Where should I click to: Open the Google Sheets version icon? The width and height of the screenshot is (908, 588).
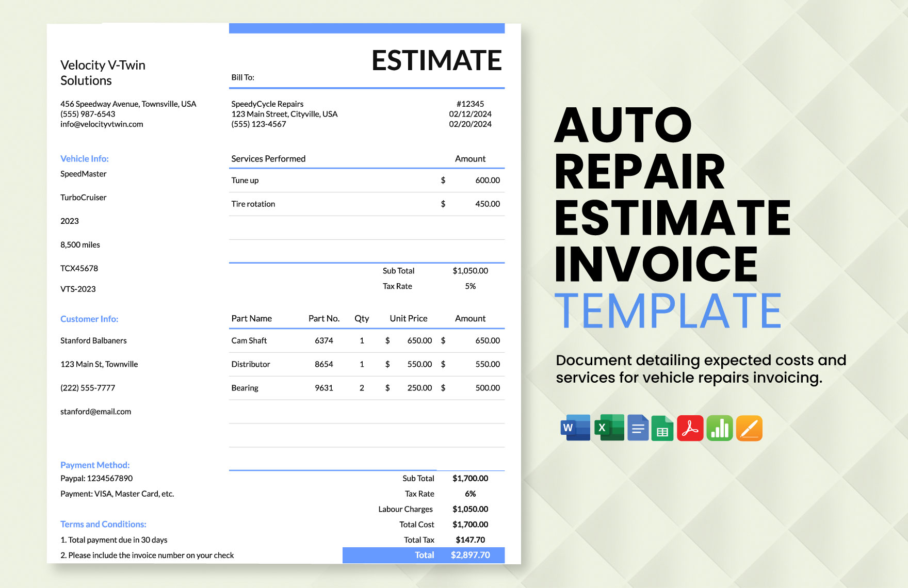click(662, 428)
